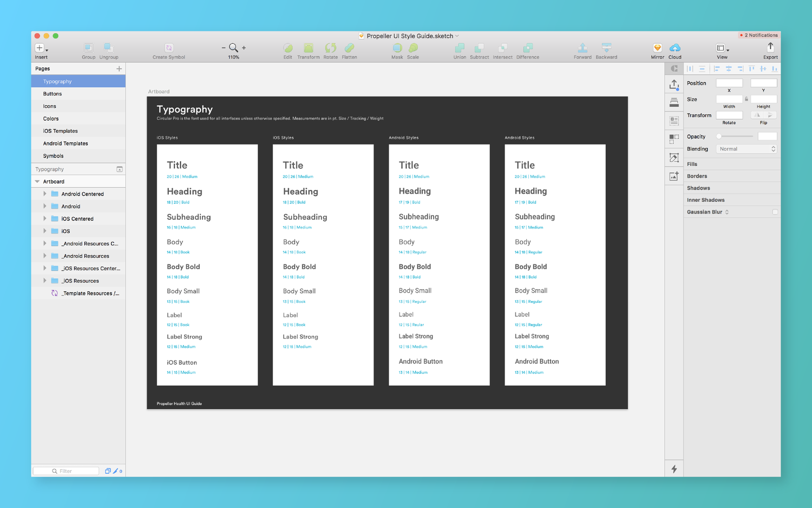Apply the Difference boolean operation
Viewport: 812px width, 508px height.
528,48
